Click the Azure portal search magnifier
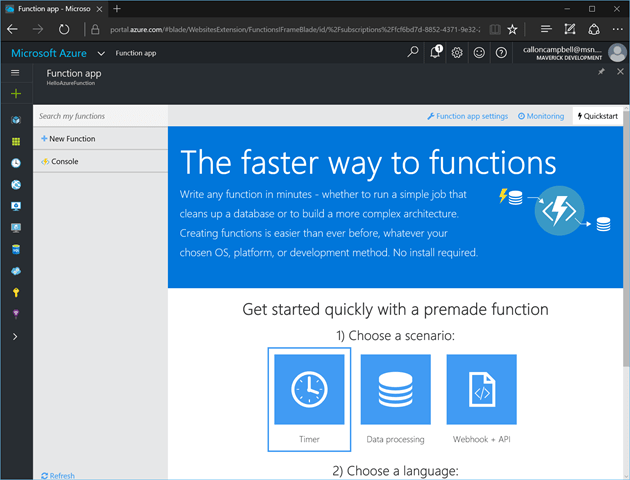Image resolution: width=630 pixels, height=480 pixels. 414,52
